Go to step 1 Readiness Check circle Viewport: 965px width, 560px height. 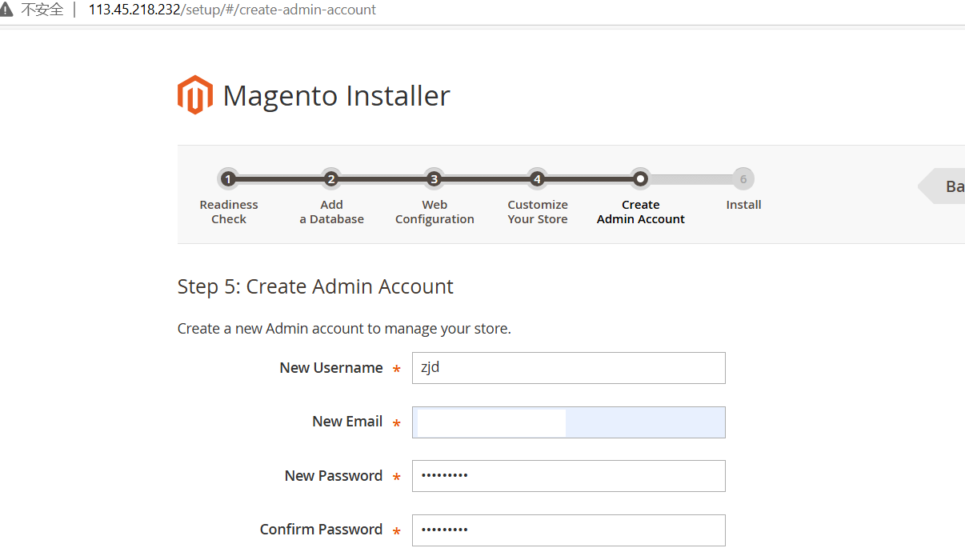(x=228, y=179)
